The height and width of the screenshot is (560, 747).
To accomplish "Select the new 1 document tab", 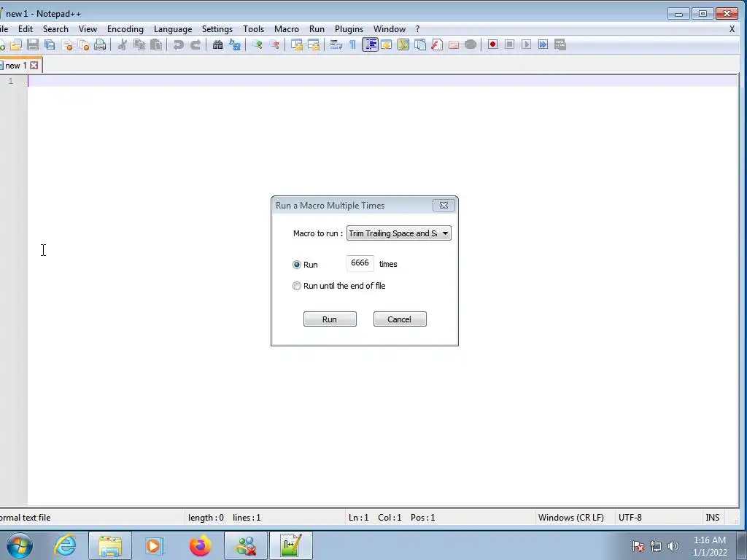I will tap(16, 65).
